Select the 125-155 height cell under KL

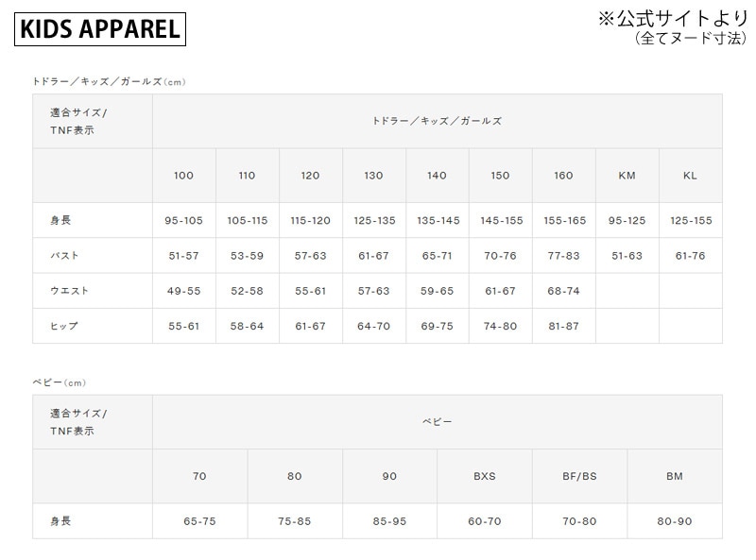(690, 221)
